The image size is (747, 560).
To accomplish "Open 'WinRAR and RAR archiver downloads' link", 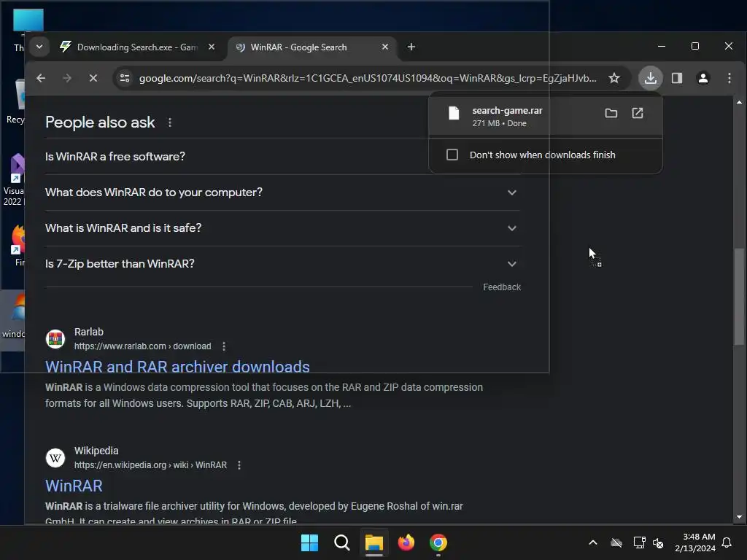I will tap(177, 367).
